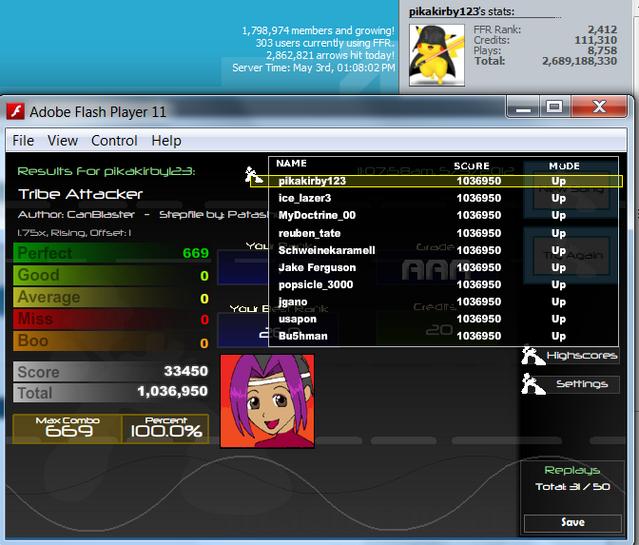Minimize the Flash Player window
Viewport: 639px width, 545px height.
[523, 107]
